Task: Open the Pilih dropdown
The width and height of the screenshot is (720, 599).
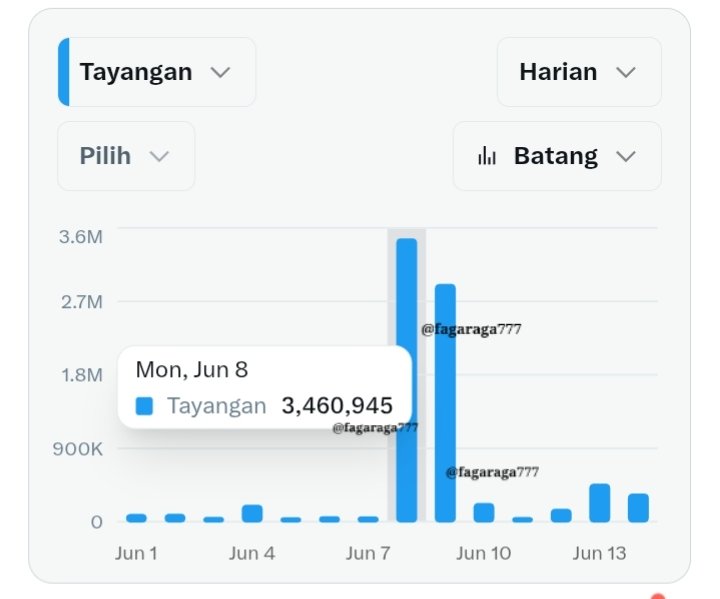Action: 126,156
